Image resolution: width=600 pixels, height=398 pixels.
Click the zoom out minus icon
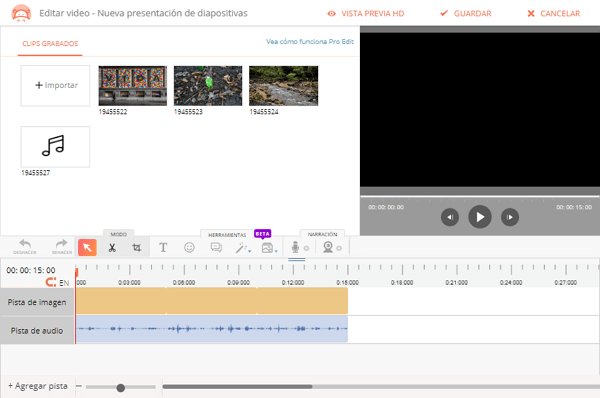(x=79, y=386)
